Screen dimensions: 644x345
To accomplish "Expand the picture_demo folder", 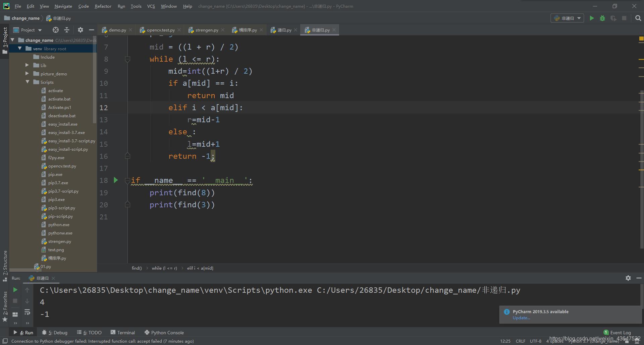I will pyautogui.click(x=27, y=73).
